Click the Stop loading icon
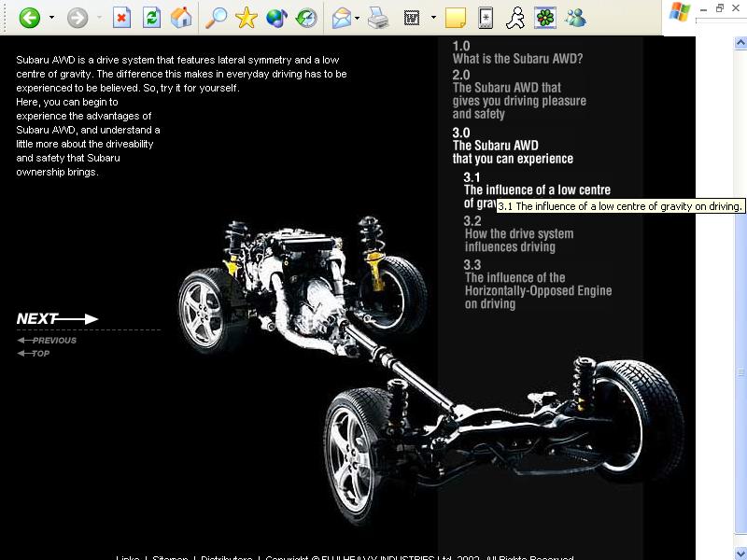 [121, 18]
